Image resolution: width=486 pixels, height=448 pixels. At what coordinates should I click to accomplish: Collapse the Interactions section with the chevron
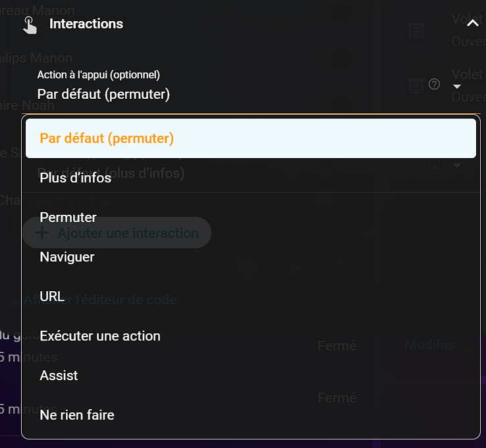(472, 24)
